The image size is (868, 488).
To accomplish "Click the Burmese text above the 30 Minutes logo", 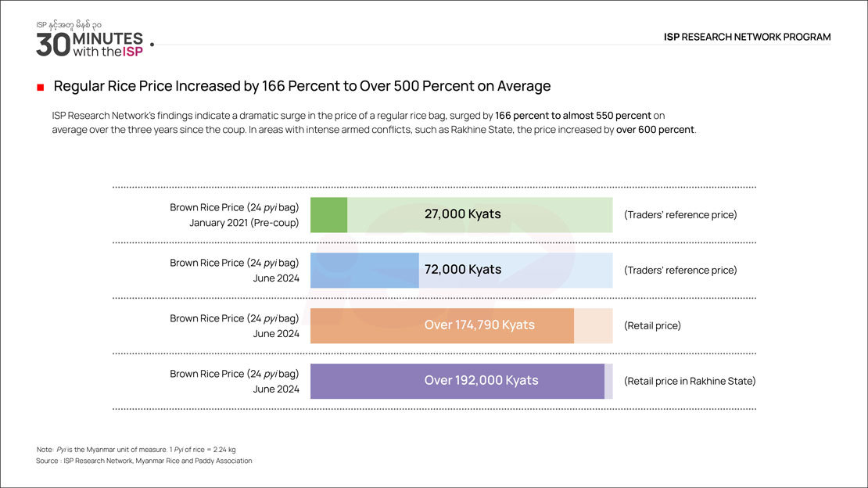I will 68,25.
